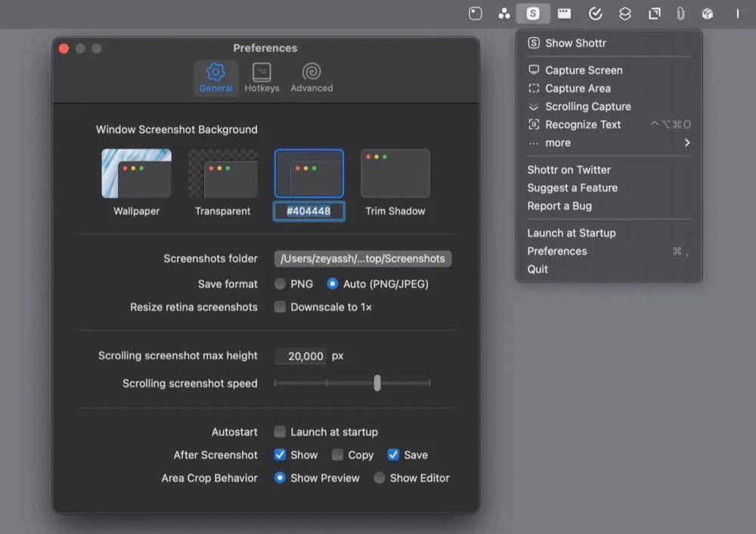Click the #404448 color hex field
The height and width of the screenshot is (534, 756).
click(309, 211)
